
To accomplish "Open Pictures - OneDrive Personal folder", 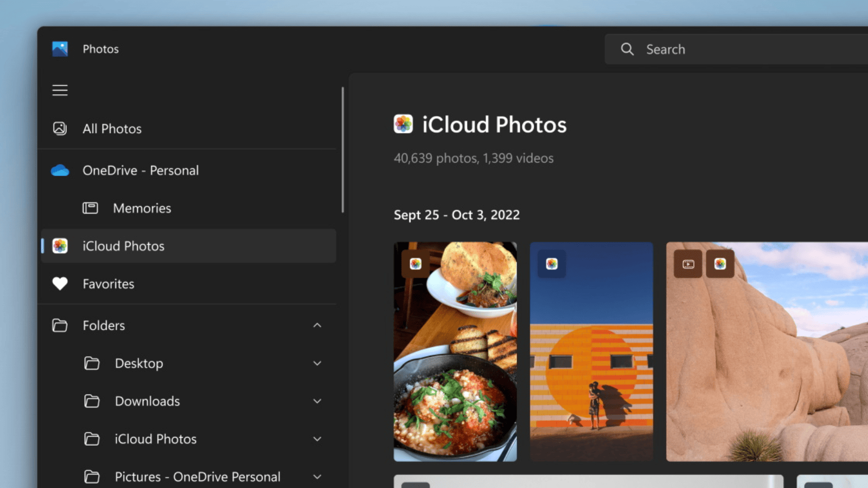I will tap(197, 477).
